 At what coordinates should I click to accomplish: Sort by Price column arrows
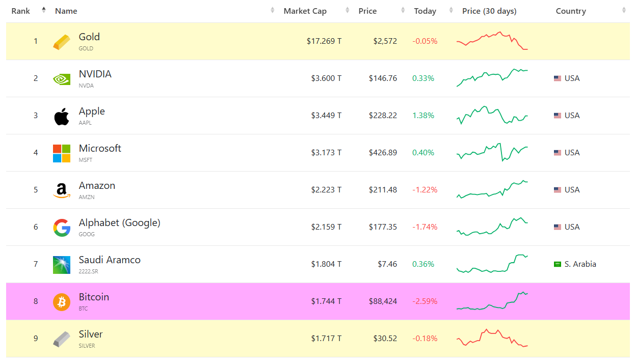[x=403, y=11]
